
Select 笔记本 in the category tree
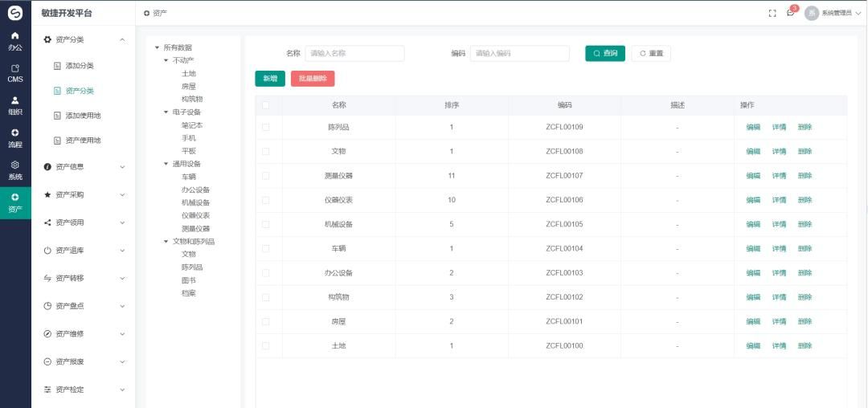(192, 125)
